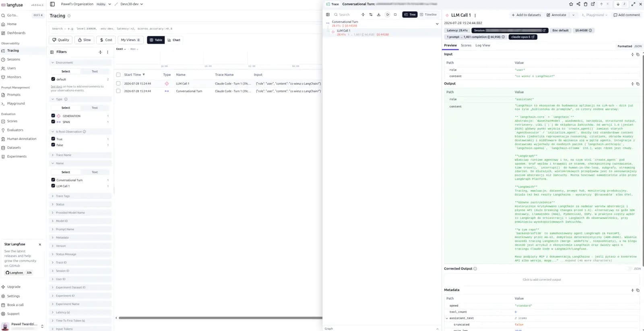Toggle the sidebar panel icon
Screen dimensions: 644x331
[x=52, y=4]
